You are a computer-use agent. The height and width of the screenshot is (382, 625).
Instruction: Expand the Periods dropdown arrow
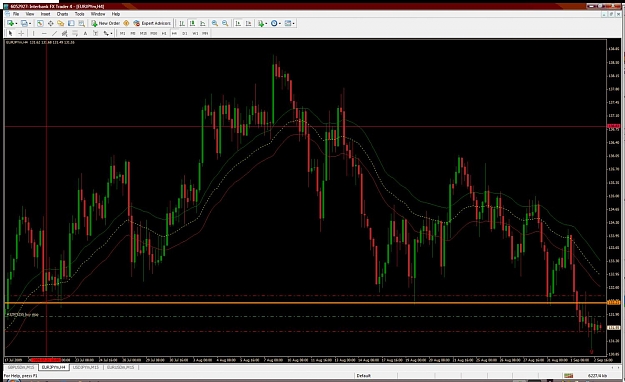click(x=280, y=23)
